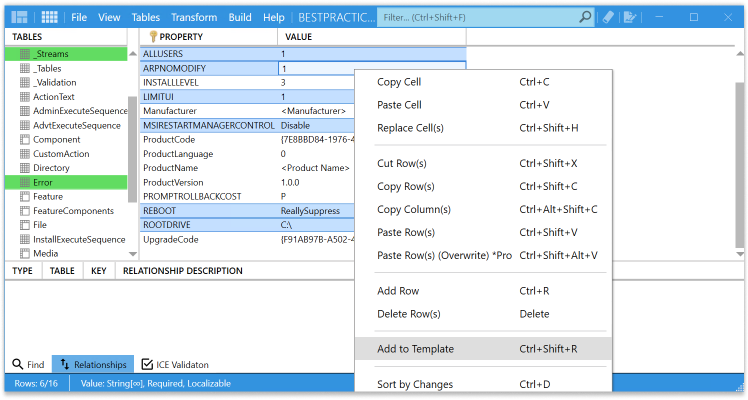Click the edit notes pencil icon

coord(630,17)
